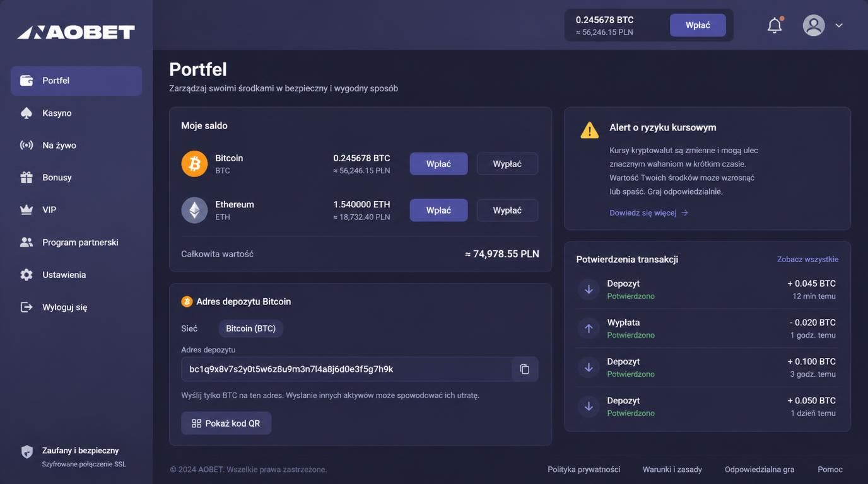Open Program partnerski page
This screenshot has height=484, width=868.
click(x=76, y=243)
